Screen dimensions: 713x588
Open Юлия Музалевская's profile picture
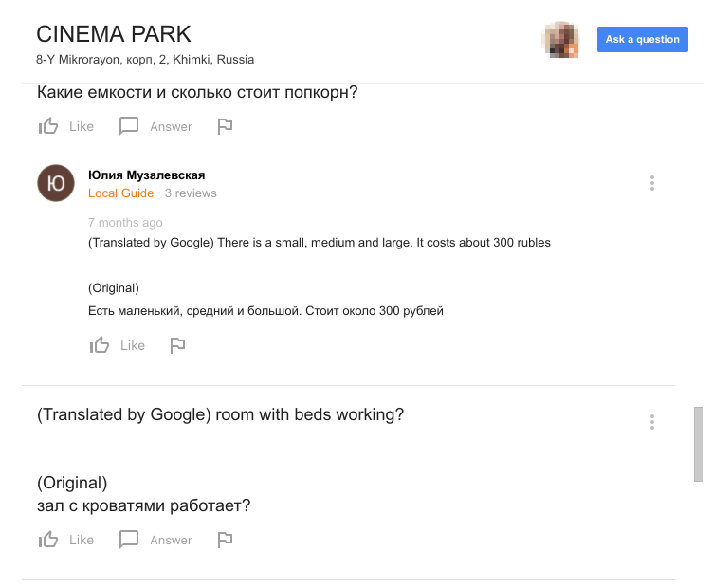56,183
